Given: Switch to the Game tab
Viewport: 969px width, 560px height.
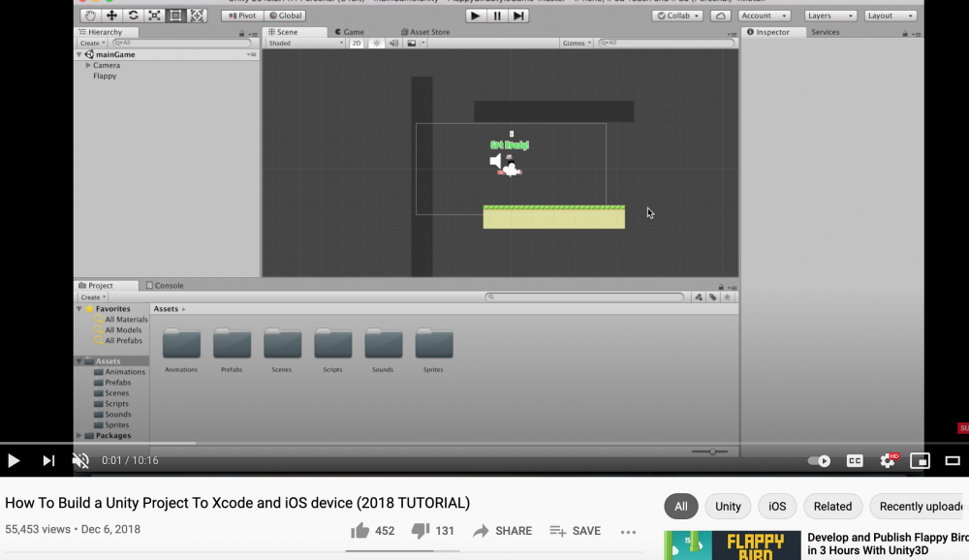Looking at the screenshot, I should point(350,32).
